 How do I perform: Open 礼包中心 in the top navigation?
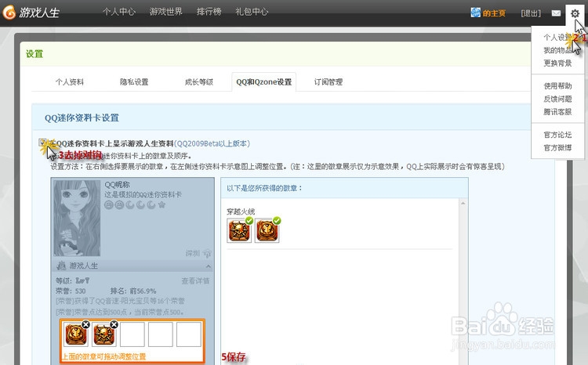252,12
